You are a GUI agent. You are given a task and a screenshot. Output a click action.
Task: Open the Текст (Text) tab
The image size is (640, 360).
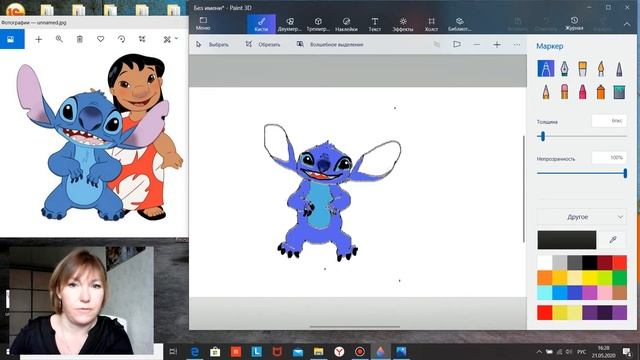(x=374, y=24)
